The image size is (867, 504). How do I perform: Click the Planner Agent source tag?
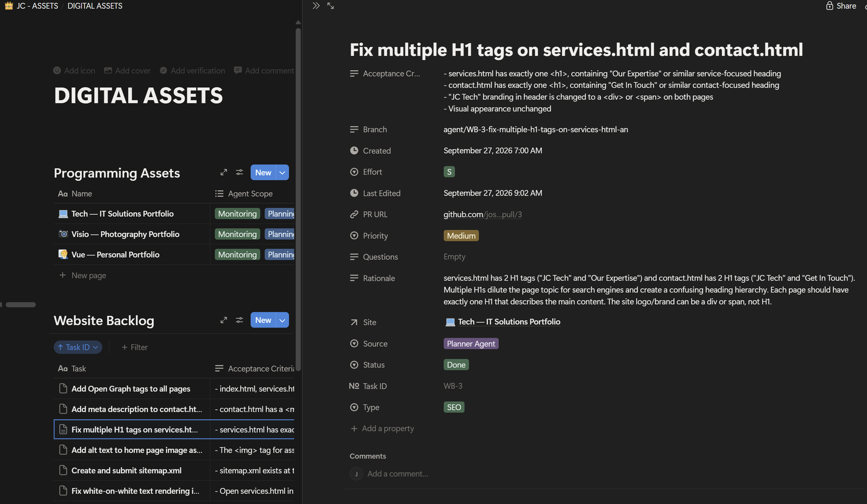click(x=471, y=344)
